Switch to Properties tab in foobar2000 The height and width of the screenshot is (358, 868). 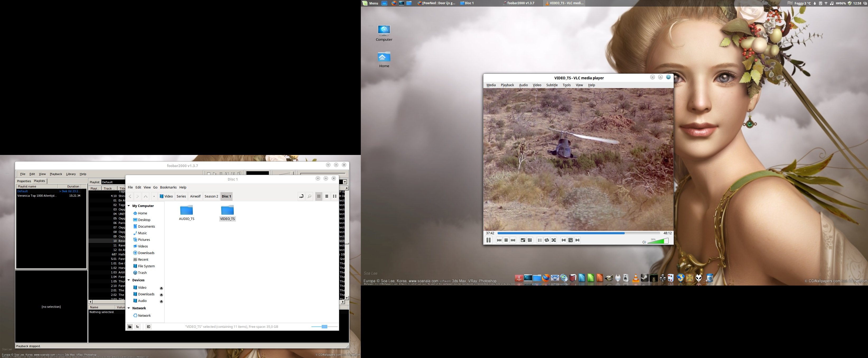(x=24, y=181)
